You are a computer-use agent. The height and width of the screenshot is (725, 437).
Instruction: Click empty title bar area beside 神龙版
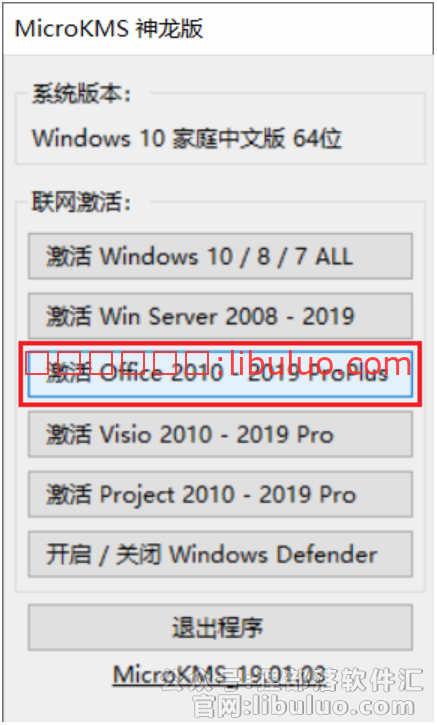coord(319,29)
